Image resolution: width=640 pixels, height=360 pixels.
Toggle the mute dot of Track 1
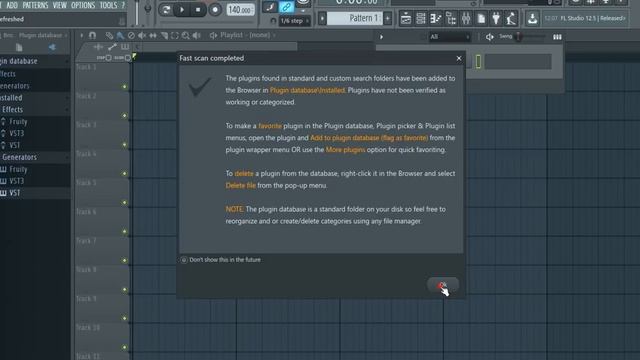pos(124,87)
